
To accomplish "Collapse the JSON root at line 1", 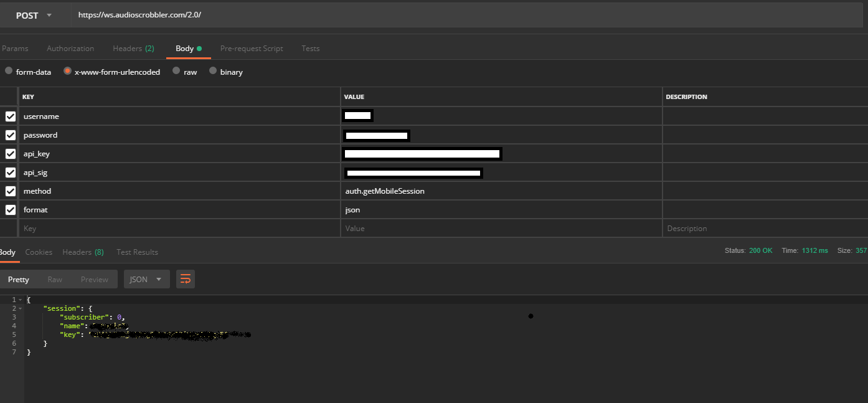I will (x=20, y=300).
